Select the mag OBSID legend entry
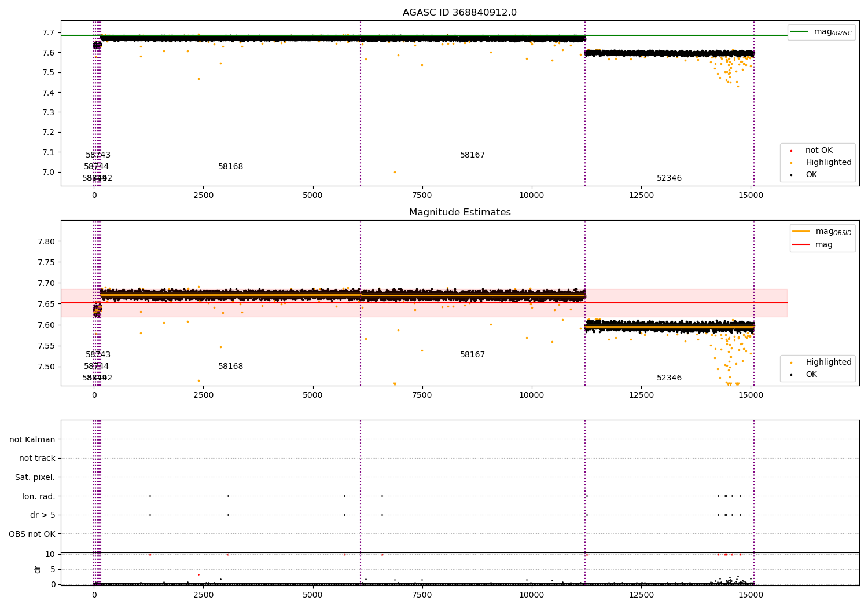868x608 pixels. point(822,232)
